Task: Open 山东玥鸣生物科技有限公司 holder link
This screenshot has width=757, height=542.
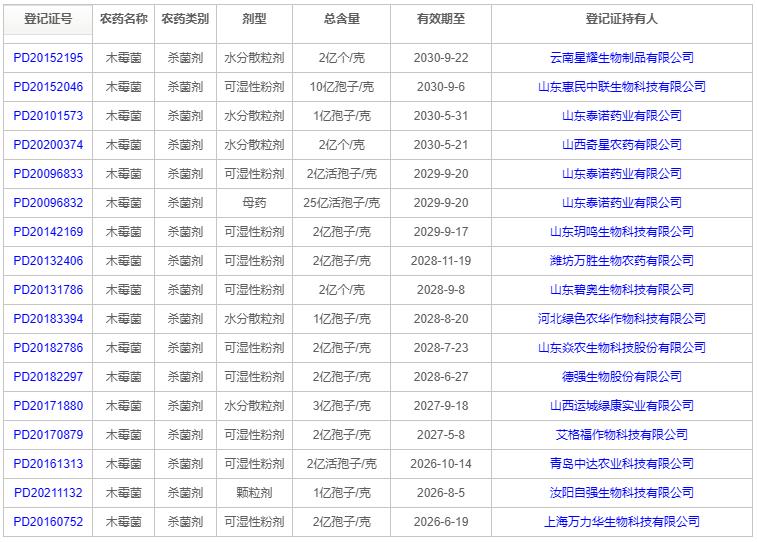Action: click(x=622, y=232)
